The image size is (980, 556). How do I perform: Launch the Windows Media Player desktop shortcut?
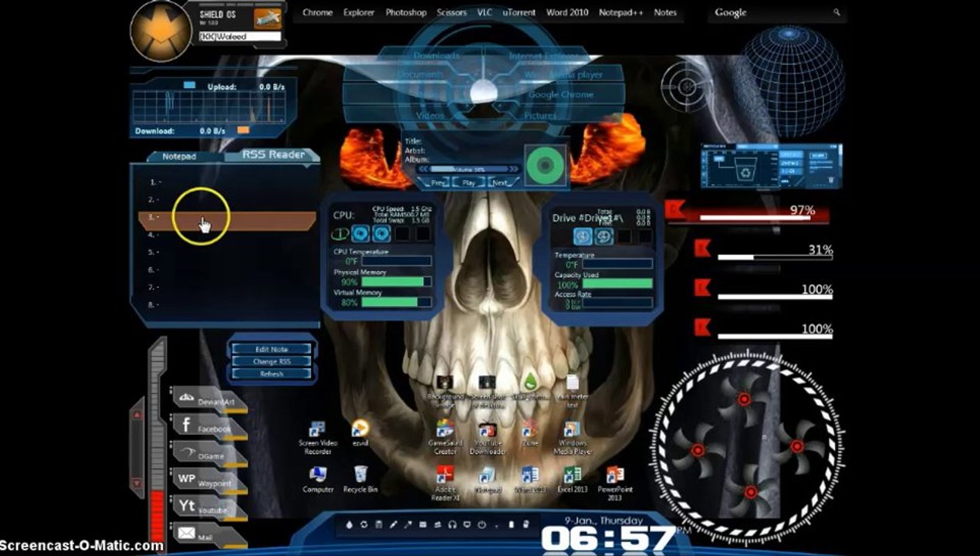[x=572, y=437]
